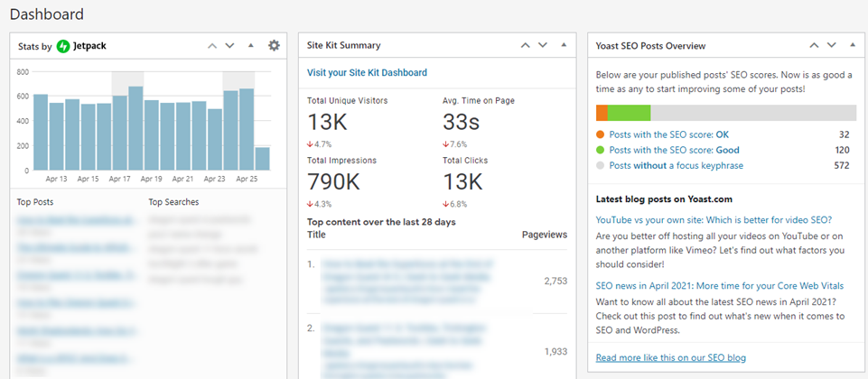Move Site Kit Summary widget down
Image resolution: width=868 pixels, height=379 pixels.
(543, 45)
